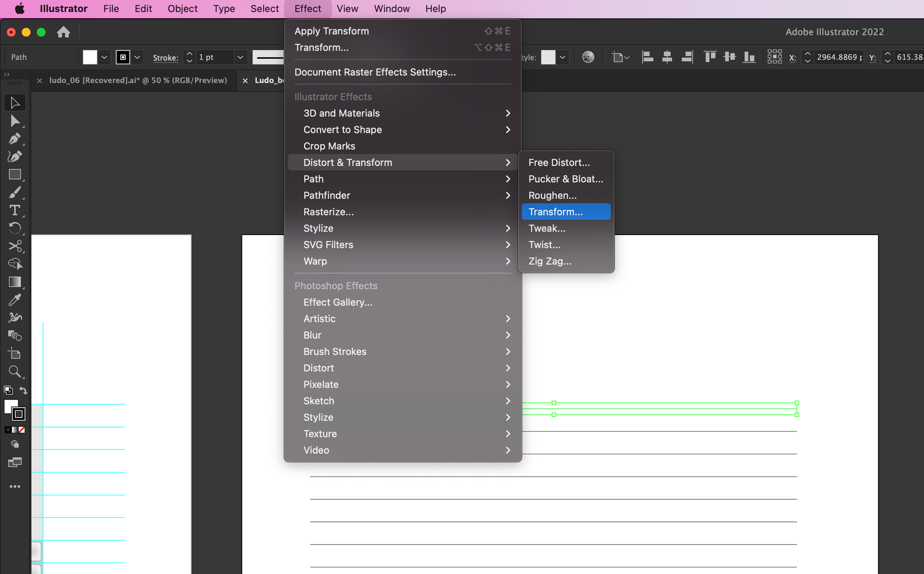The height and width of the screenshot is (574, 924).
Task: Choose Free Distort... option
Action: 566,163
